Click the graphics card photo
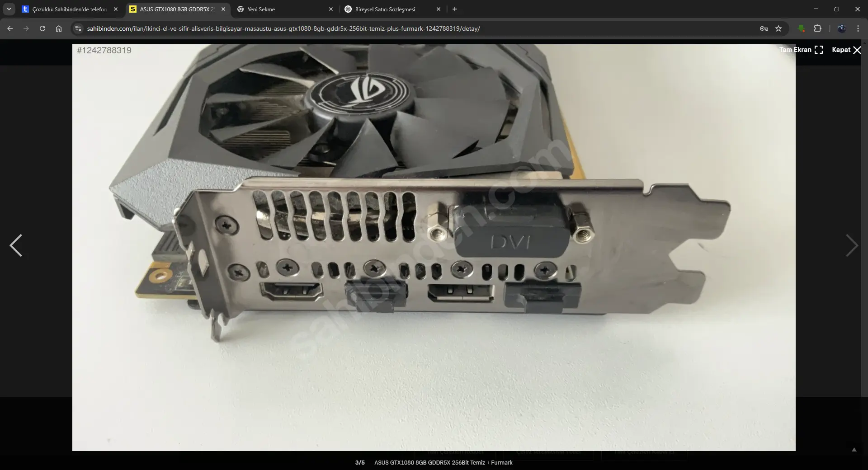 pos(434,247)
